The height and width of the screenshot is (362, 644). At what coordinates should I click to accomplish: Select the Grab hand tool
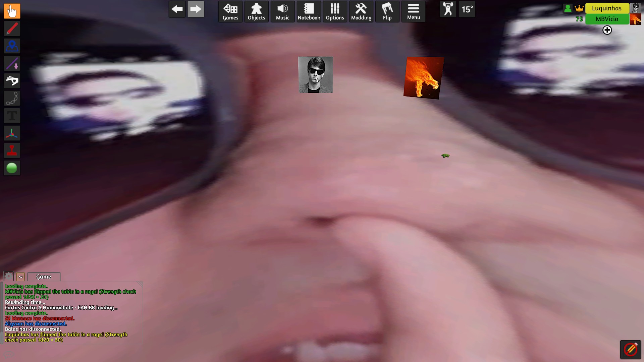pos(12,11)
